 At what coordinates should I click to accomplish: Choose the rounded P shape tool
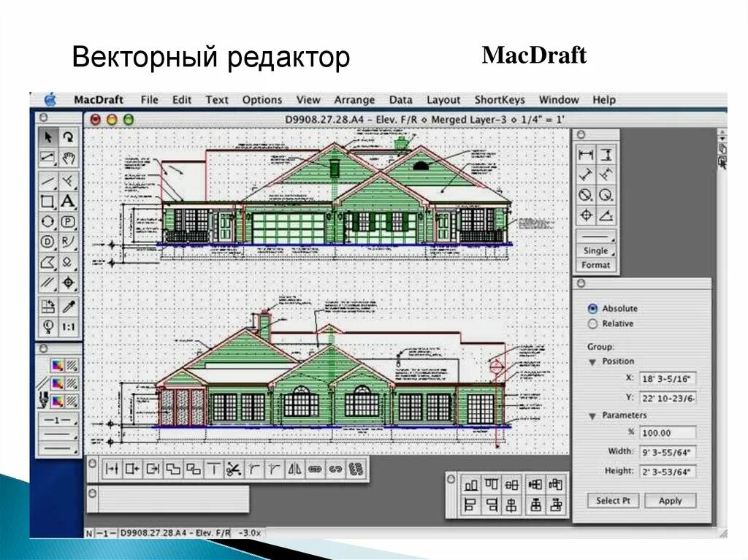tap(68, 222)
